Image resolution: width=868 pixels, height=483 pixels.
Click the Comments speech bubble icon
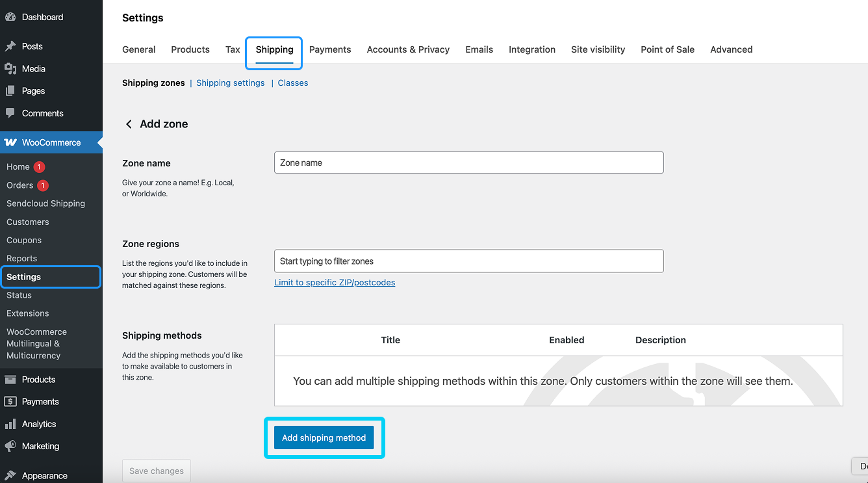[10, 113]
